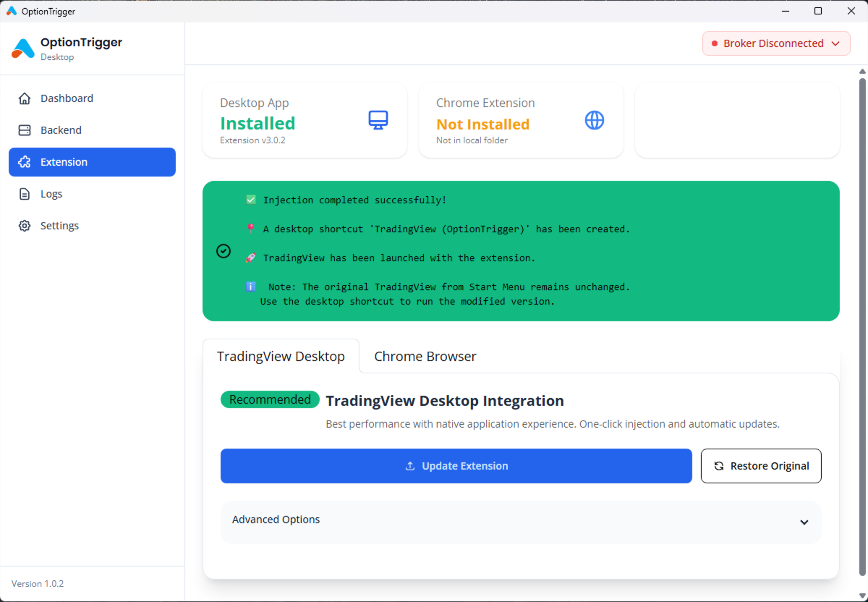868x602 pixels.
Task: Select the Extension sidebar item
Action: point(92,162)
